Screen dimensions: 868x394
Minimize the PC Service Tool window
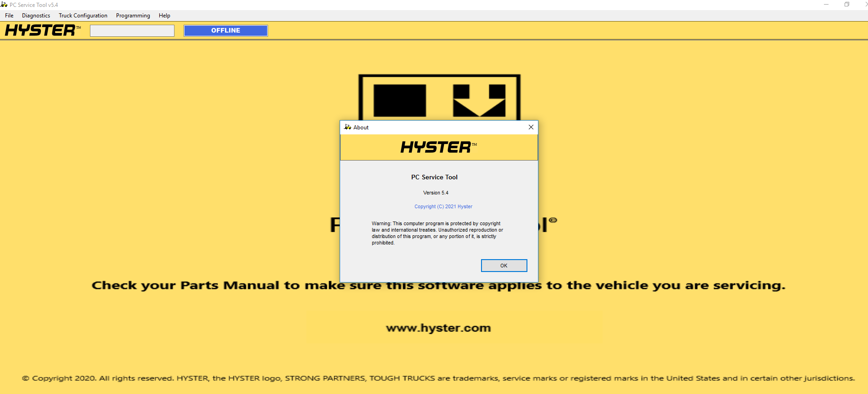pyautogui.click(x=826, y=5)
